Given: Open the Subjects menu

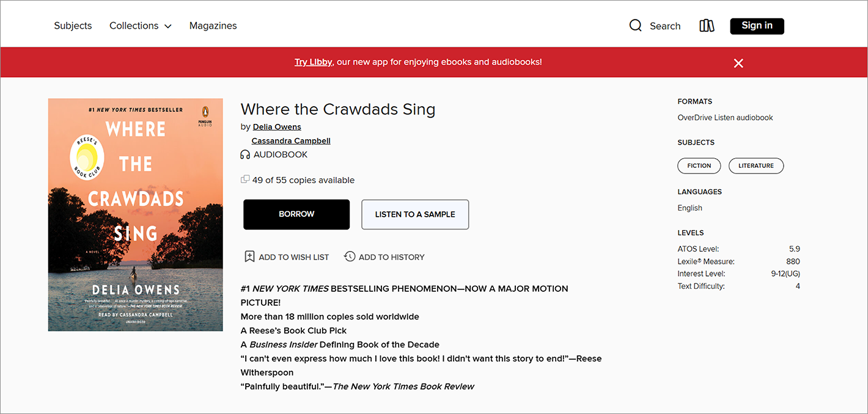Looking at the screenshot, I should (73, 26).
